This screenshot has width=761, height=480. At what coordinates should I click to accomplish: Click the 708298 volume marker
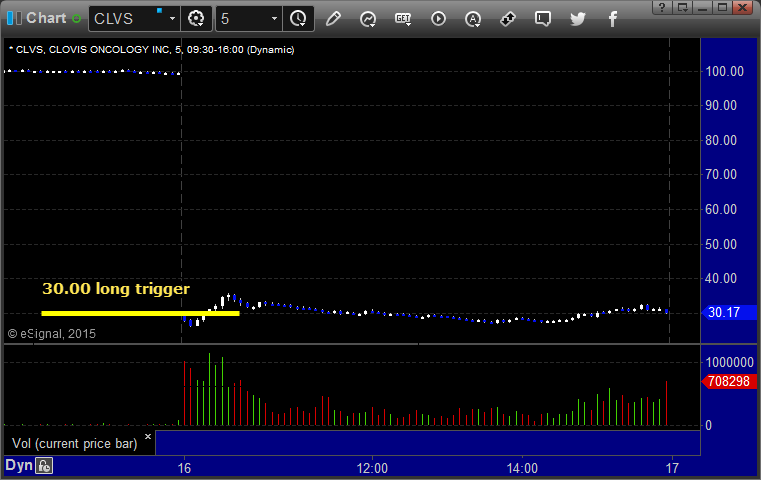(x=729, y=381)
